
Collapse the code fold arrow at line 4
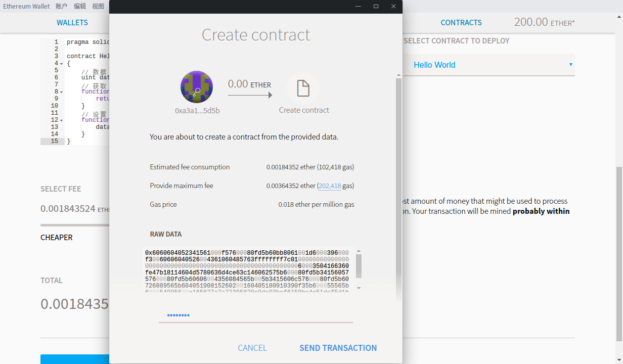[x=62, y=64]
